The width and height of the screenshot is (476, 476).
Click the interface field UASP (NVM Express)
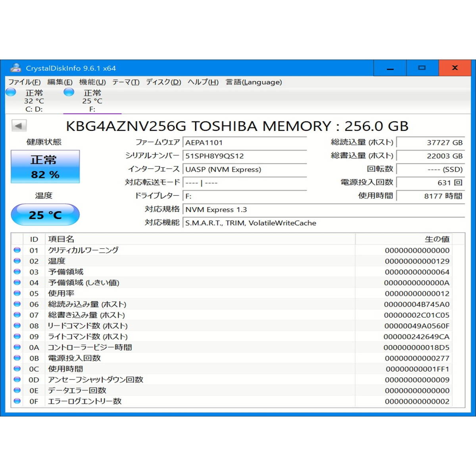tap(245, 169)
